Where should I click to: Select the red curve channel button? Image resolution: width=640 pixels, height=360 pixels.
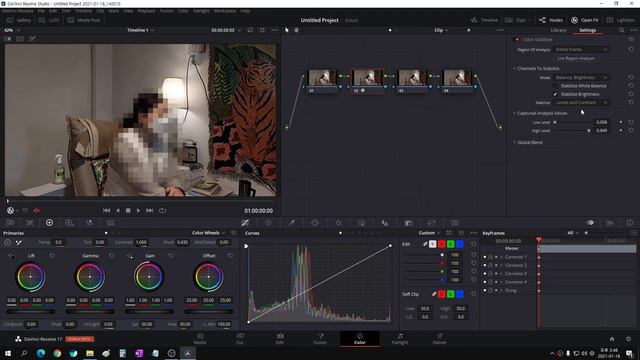coord(442,244)
